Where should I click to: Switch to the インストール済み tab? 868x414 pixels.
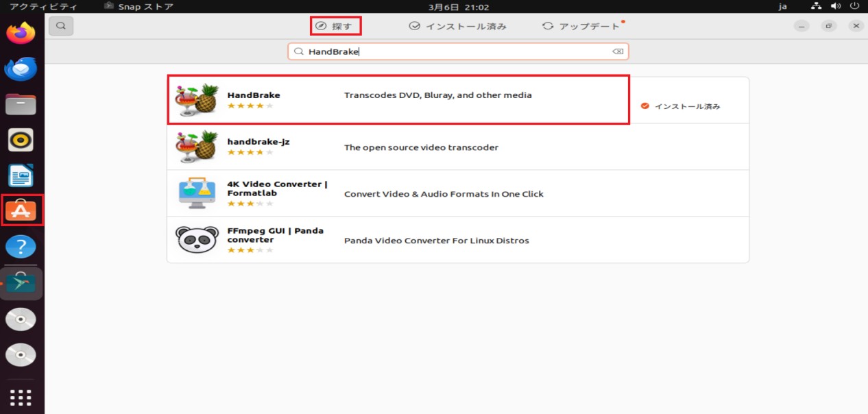tap(458, 26)
